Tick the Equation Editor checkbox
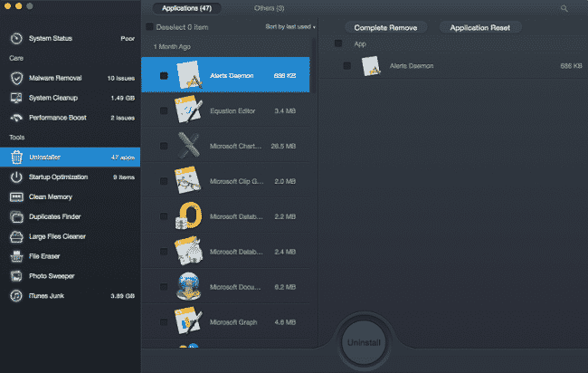Viewport: 588px width, 373px height. click(x=164, y=111)
